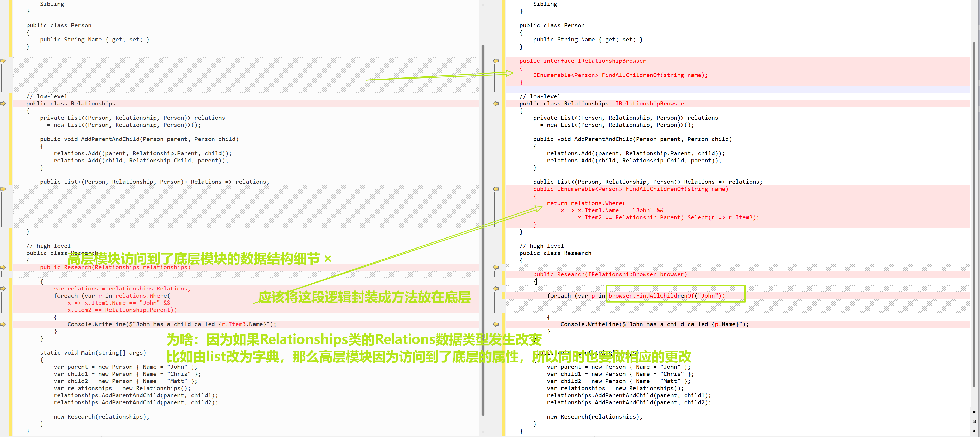980x437 pixels.
Task: Click left copy arrow above the closing brace of Relationships
Action: pos(3,189)
